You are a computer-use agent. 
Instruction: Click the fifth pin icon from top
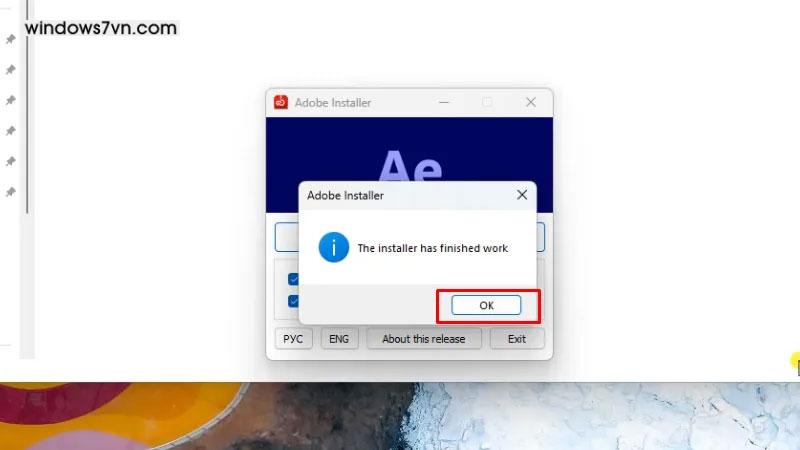coord(10,161)
